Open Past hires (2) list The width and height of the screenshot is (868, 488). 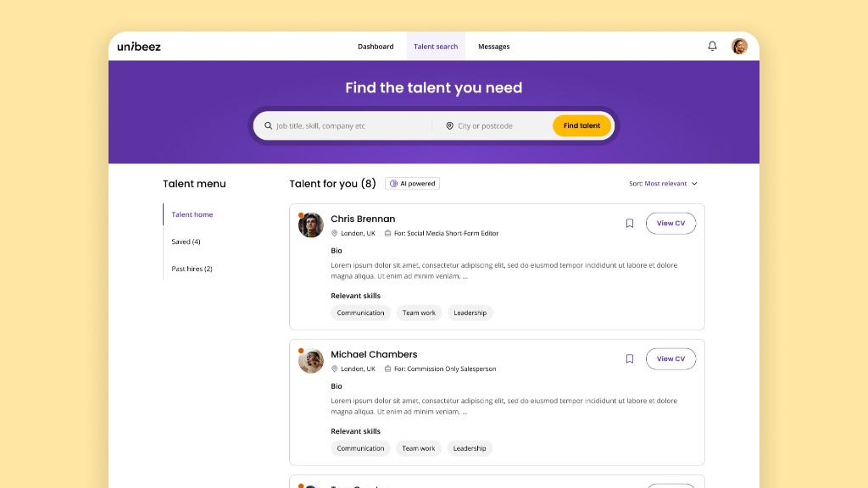[192, 269]
